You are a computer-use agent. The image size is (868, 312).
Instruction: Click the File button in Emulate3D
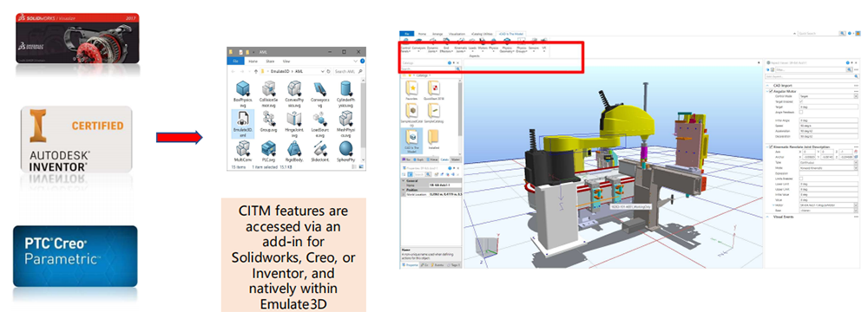(x=407, y=34)
